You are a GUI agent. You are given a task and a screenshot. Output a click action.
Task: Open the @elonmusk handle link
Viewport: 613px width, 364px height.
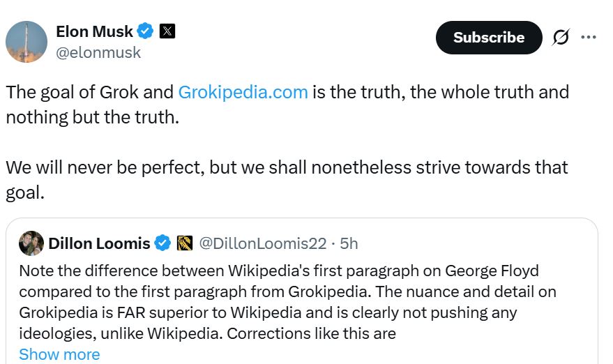[98, 52]
